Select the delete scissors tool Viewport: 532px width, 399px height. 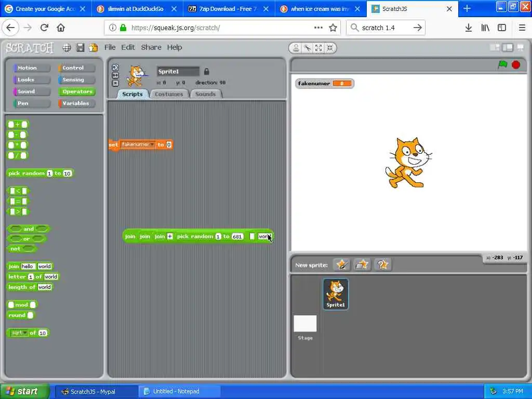point(308,48)
